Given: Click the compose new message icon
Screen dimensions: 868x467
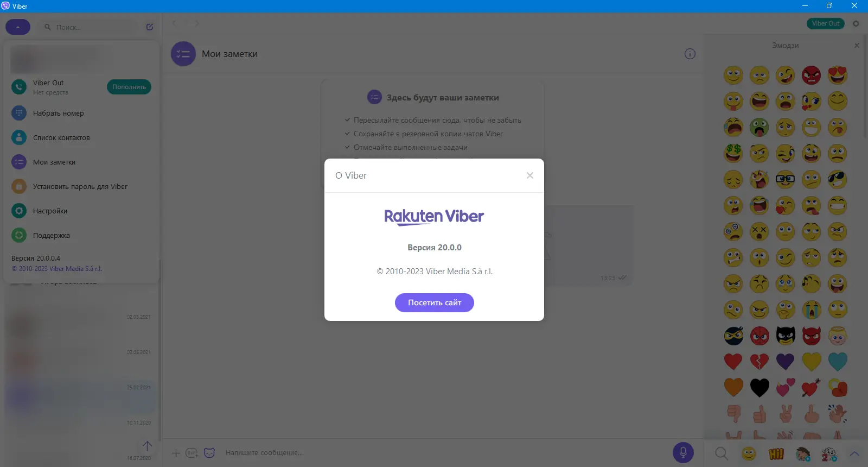Looking at the screenshot, I should (x=150, y=27).
